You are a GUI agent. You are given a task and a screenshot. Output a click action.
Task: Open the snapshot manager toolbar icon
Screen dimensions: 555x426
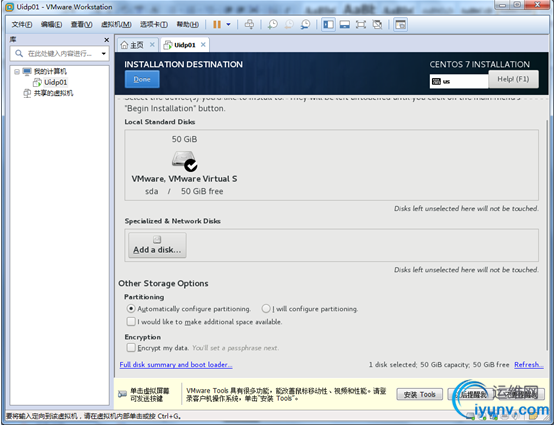[305, 24]
